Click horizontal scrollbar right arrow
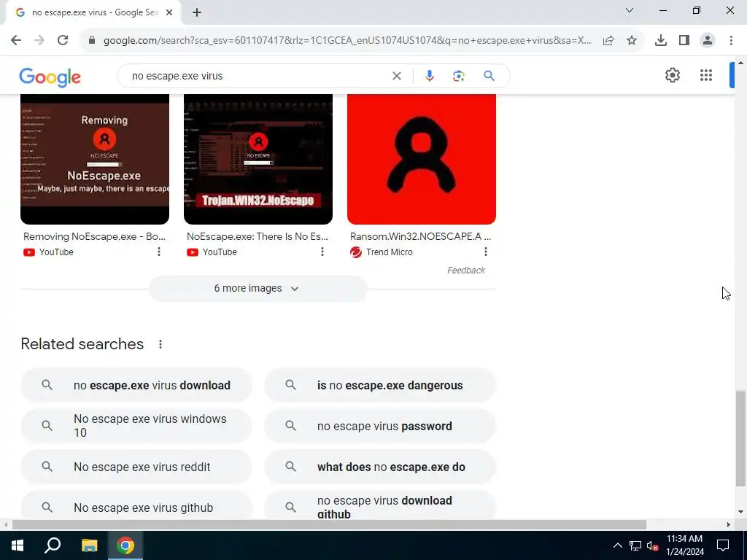The height and width of the screenshot is (560, 747). click(729, 524)
